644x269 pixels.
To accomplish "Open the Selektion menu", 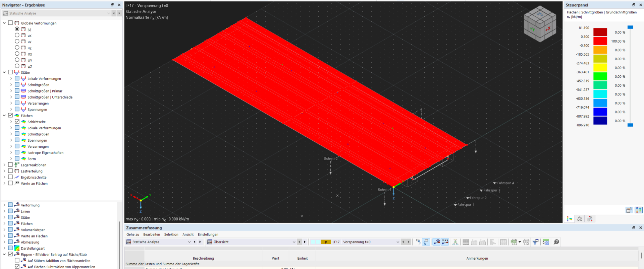I will click(171, 234).
